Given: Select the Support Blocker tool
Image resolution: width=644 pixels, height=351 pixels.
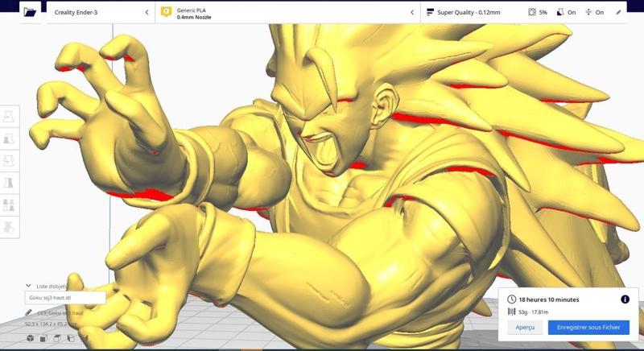Looking at the screenshot, I should point(9,226).
